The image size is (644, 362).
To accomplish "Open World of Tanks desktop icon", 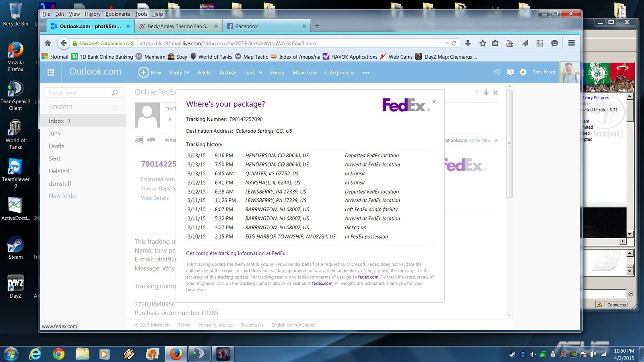I will (15, 135).
